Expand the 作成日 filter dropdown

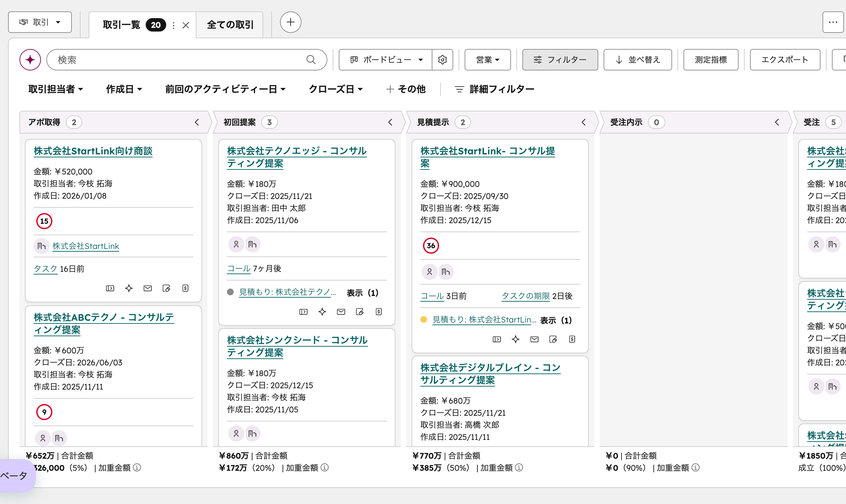coord(124,89)
